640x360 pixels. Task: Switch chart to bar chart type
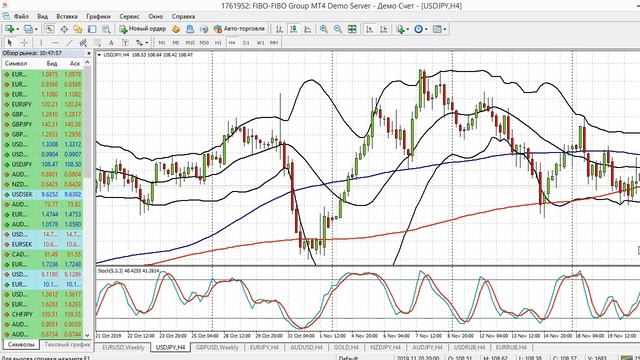coord(279,29)
